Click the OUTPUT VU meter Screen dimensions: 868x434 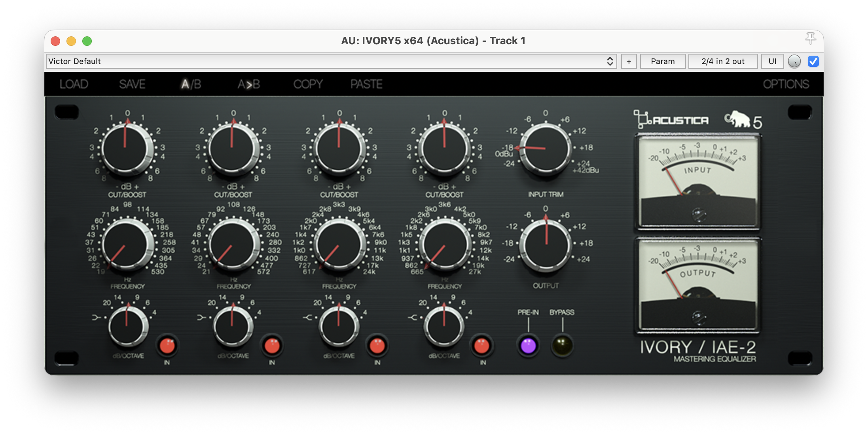click(698, 285)
